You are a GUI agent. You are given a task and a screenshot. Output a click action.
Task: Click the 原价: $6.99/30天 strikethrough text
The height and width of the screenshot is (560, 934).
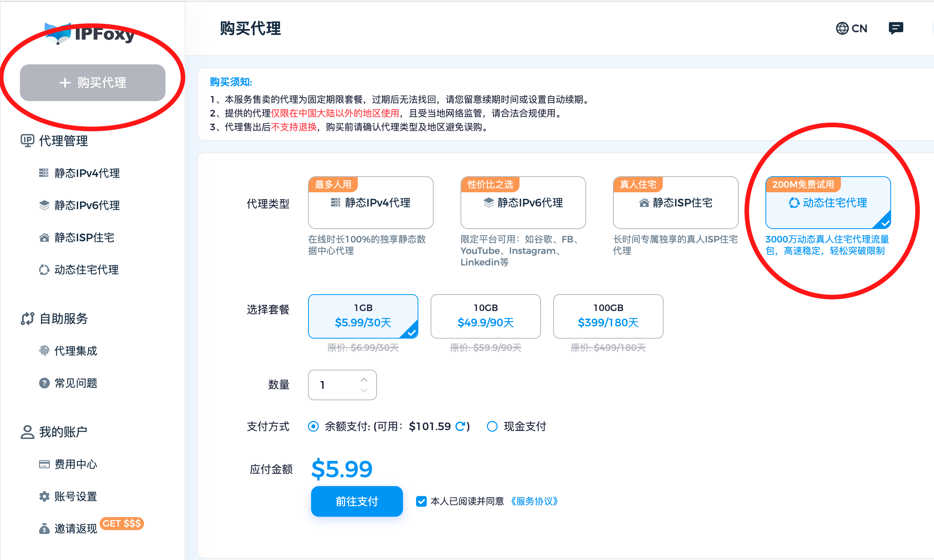coord(363,348)
